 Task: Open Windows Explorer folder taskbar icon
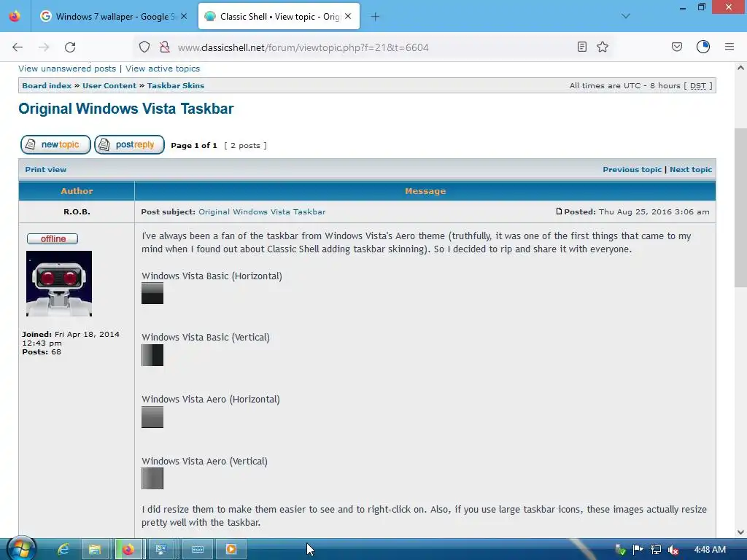[x=94, y=550]
